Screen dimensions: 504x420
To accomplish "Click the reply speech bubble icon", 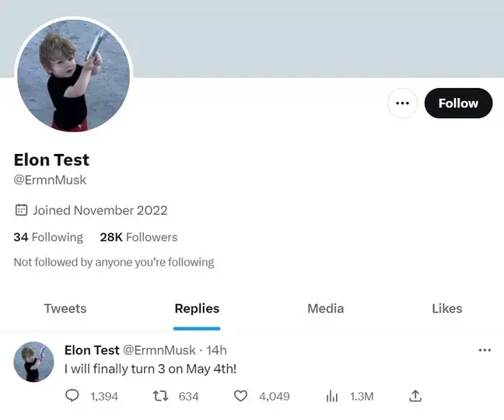I will [x=72, y=396].
